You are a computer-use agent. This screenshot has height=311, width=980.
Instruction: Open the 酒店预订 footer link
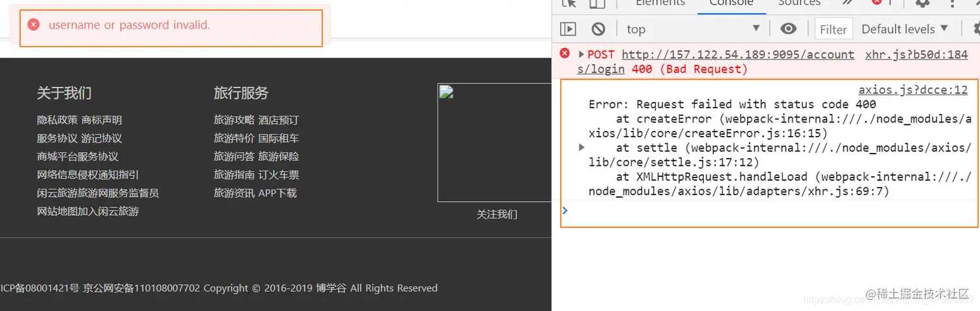[279, 120]
